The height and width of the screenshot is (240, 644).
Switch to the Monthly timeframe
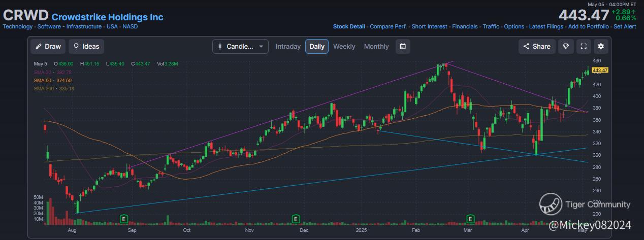(x=376, y=46)
